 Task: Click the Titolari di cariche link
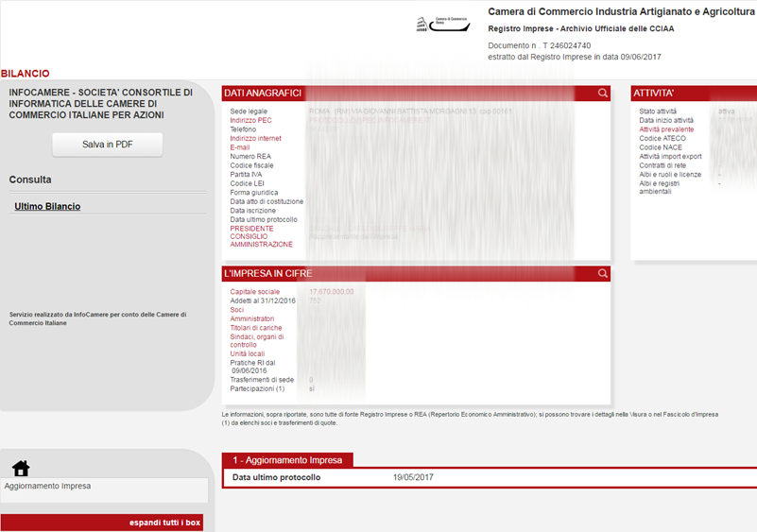click(257, 328)
